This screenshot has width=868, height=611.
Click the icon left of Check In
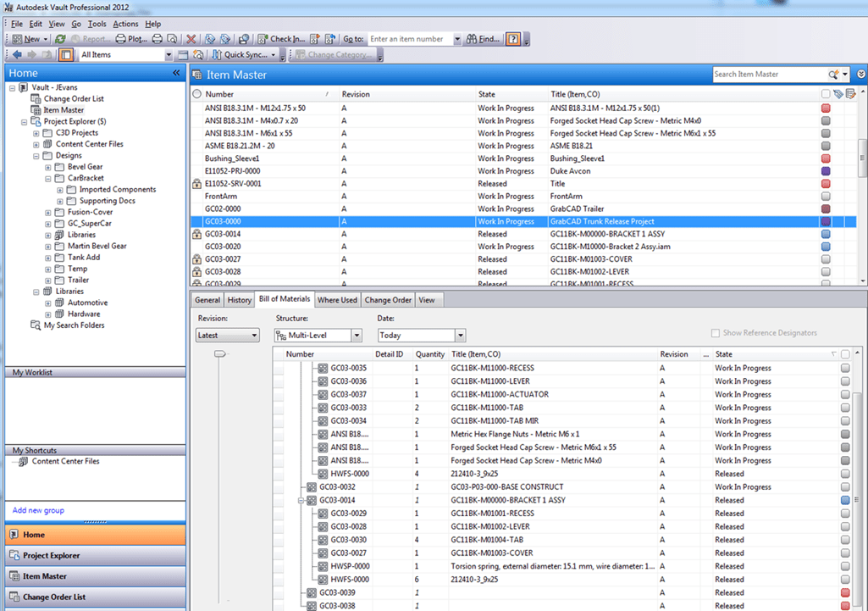point(244,39)
